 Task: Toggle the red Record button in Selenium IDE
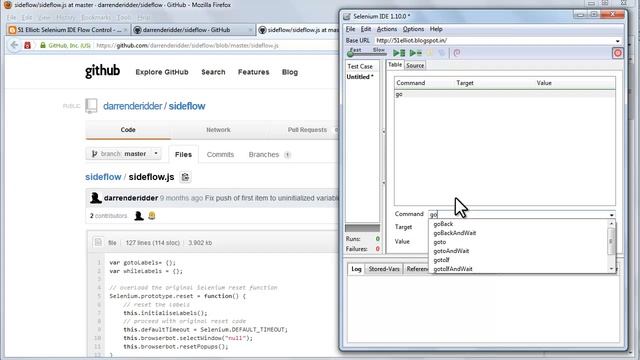click(618, 53)
